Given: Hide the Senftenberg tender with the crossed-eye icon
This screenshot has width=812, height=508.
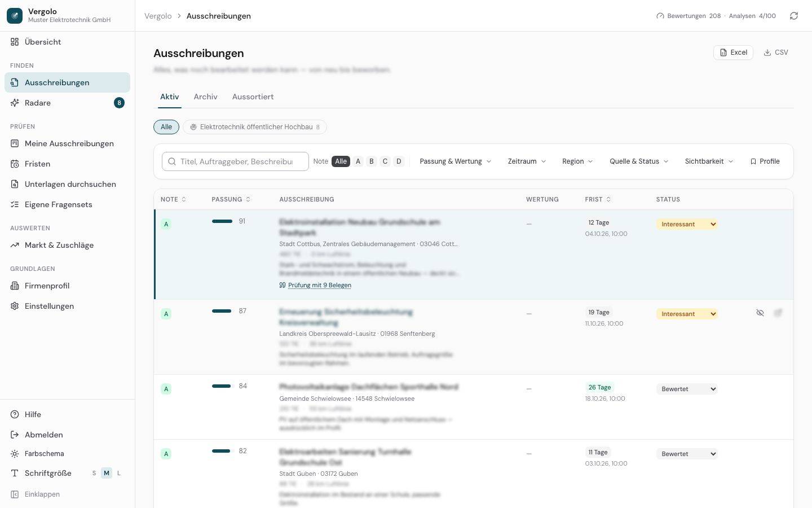Looking at the screenshot, I should 760,313.
